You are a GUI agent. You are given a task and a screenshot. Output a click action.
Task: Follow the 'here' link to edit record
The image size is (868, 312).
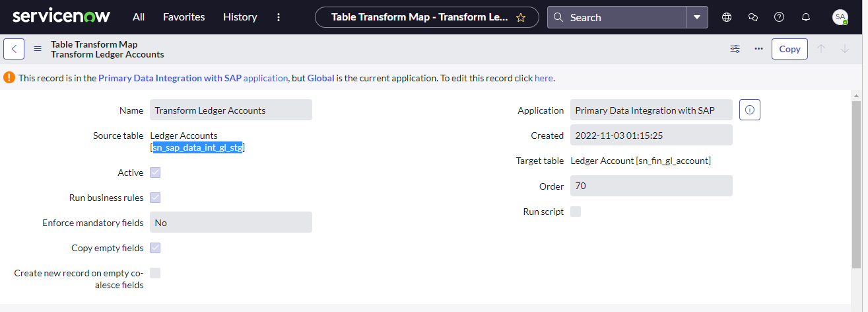[x=543, y=78]
